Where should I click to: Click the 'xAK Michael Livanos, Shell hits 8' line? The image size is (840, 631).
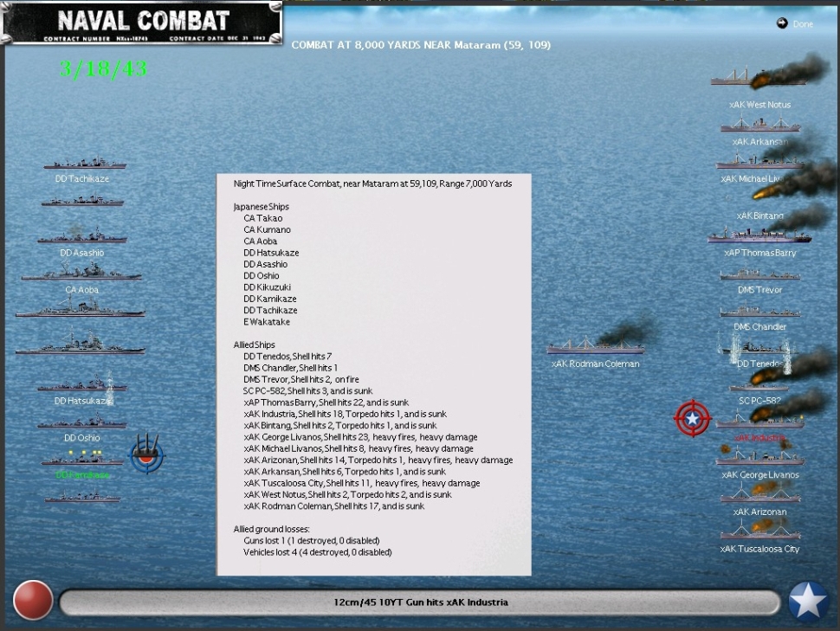tap(359, 448)
